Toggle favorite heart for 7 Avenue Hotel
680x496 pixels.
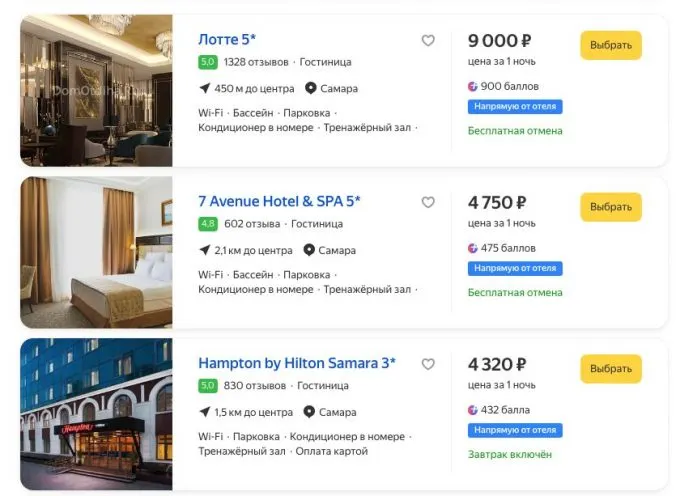pyautogui.click(x=428, y=202)
